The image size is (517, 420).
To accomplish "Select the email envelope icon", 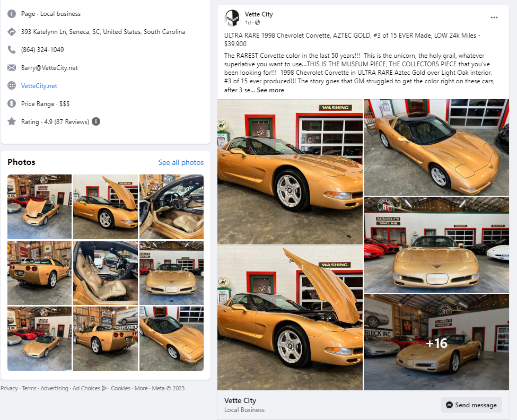I will point(11,68).
